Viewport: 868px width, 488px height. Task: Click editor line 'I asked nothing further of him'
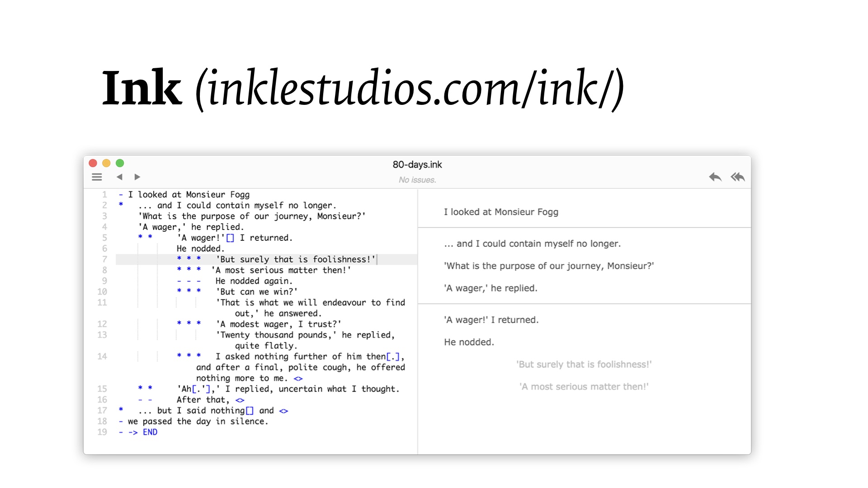click(x=310, y=357)
